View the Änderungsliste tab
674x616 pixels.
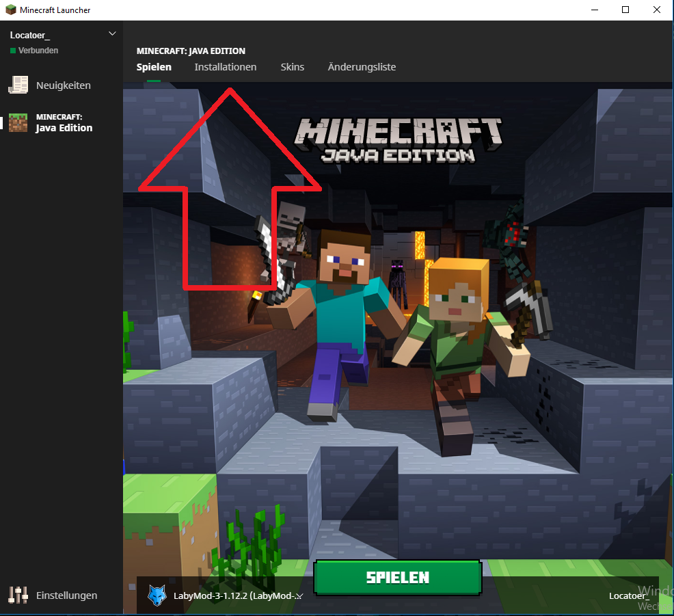[362, 67]
